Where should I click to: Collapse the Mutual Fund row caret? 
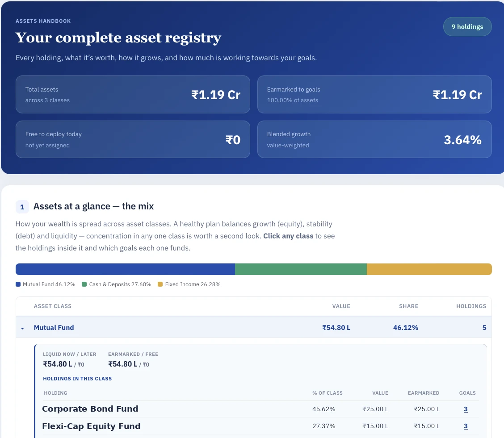click(22, 328)
